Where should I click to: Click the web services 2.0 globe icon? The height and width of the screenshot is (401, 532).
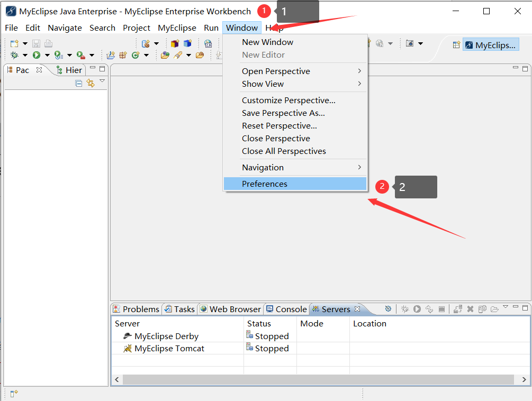coord(208,43)
